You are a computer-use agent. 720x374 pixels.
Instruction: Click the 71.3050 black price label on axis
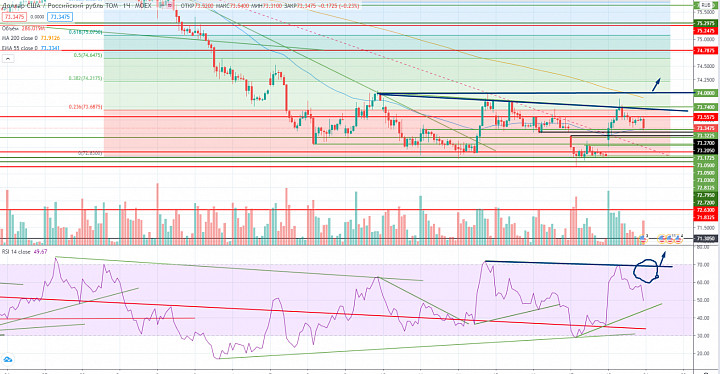tap(706, 239)
